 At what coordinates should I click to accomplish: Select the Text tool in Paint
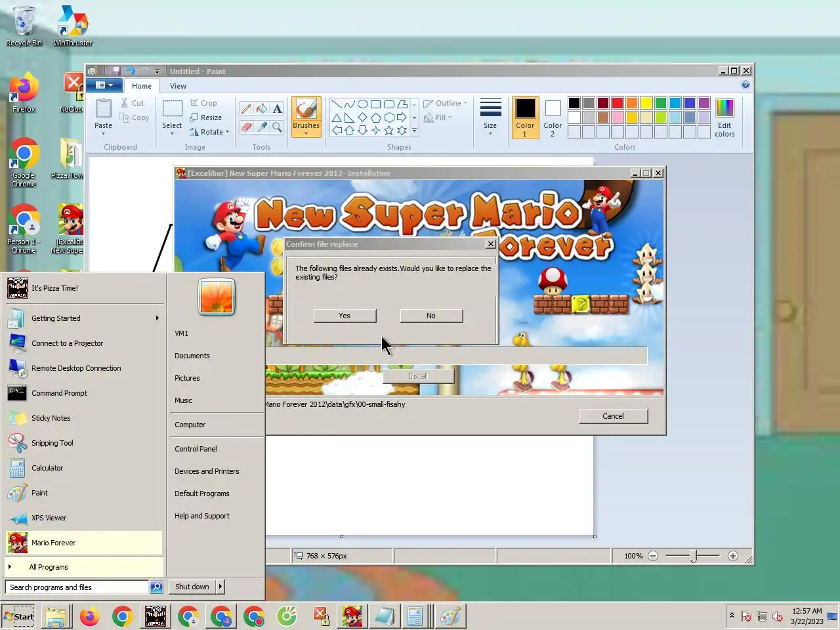277,109
